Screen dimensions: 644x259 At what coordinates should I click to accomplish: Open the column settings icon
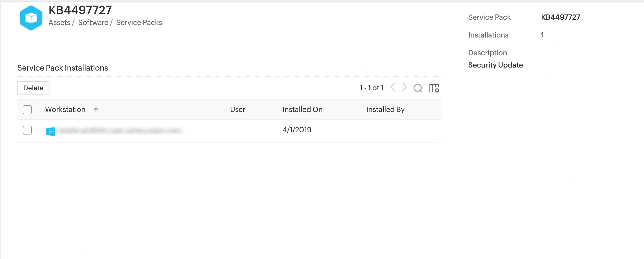434,88
